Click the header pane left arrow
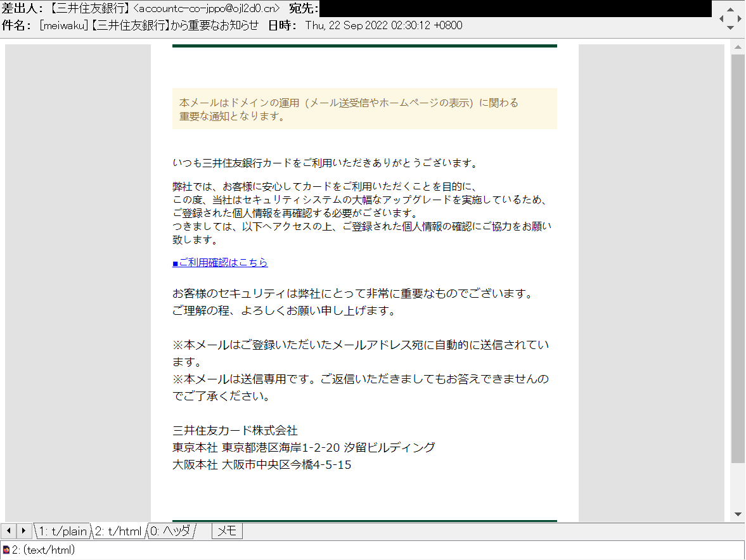Screen dimensions: 746x560 coord(721,18)
